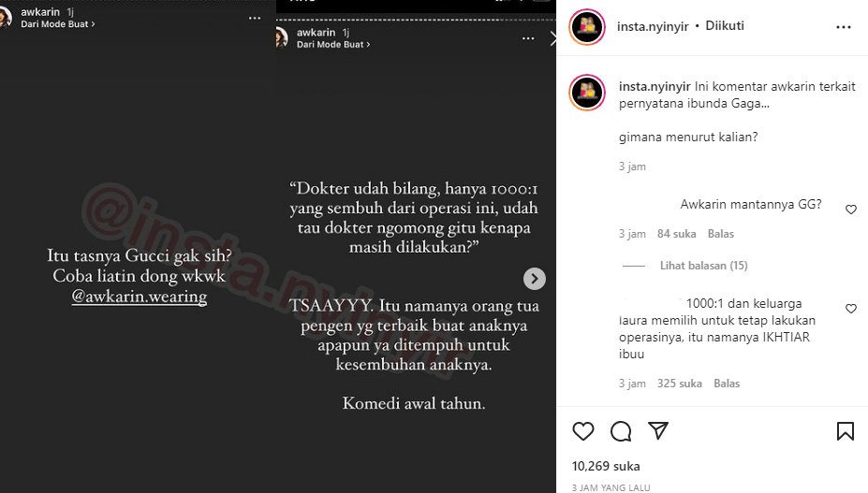This screenshot has height=493, width=868.
Task: Open the 'Diikuti' following dropdown
Action: point(725,25)
